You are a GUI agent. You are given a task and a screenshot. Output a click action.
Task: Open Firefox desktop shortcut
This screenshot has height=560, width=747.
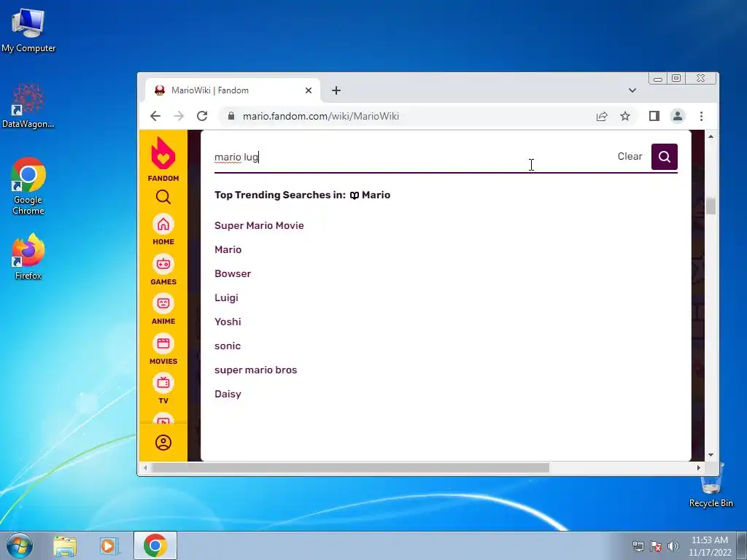pyautogui.click(x=28, y=257)
